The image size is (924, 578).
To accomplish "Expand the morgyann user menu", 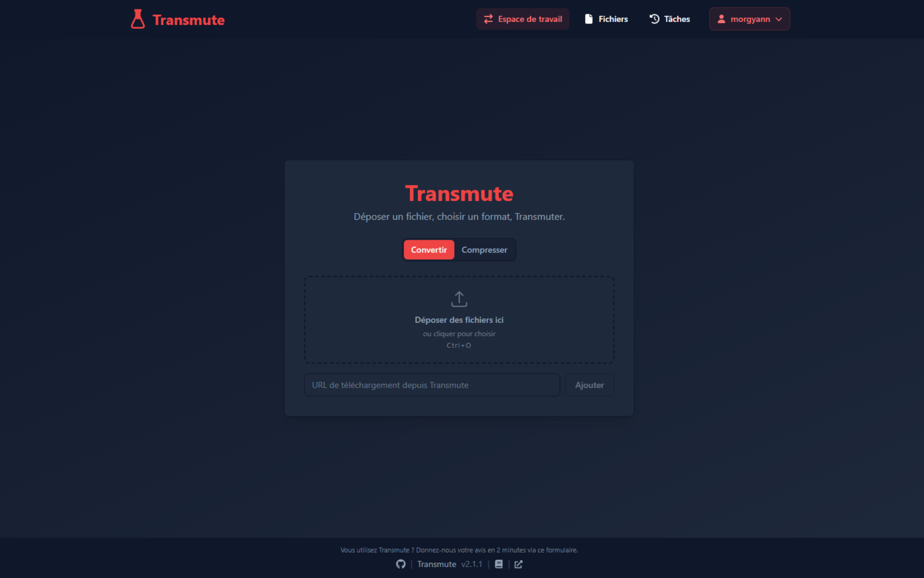I will (x=749, y=19).
